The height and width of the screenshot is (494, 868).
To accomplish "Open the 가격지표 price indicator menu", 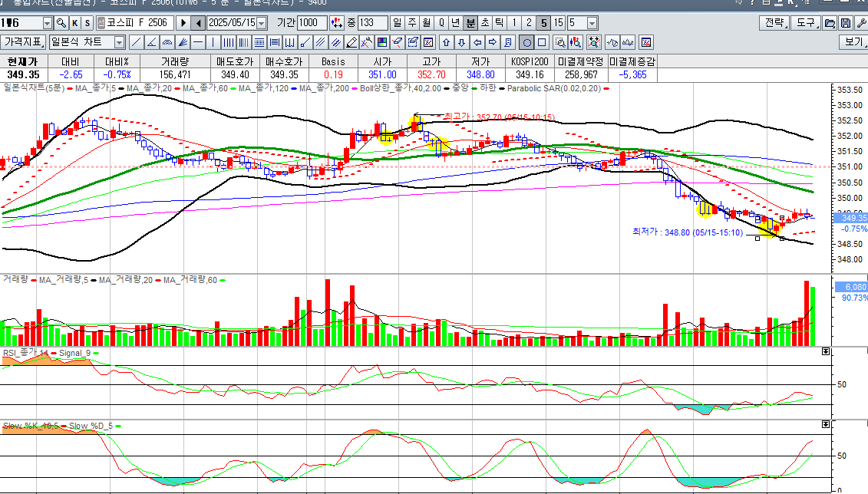I will point(23,42).
